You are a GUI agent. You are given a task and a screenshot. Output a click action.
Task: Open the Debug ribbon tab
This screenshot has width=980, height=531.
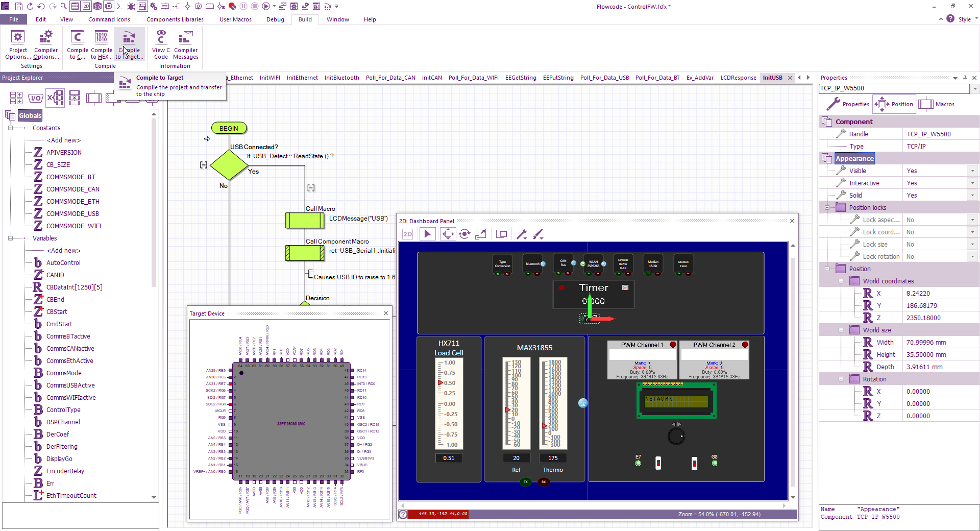tap(275, 19)
